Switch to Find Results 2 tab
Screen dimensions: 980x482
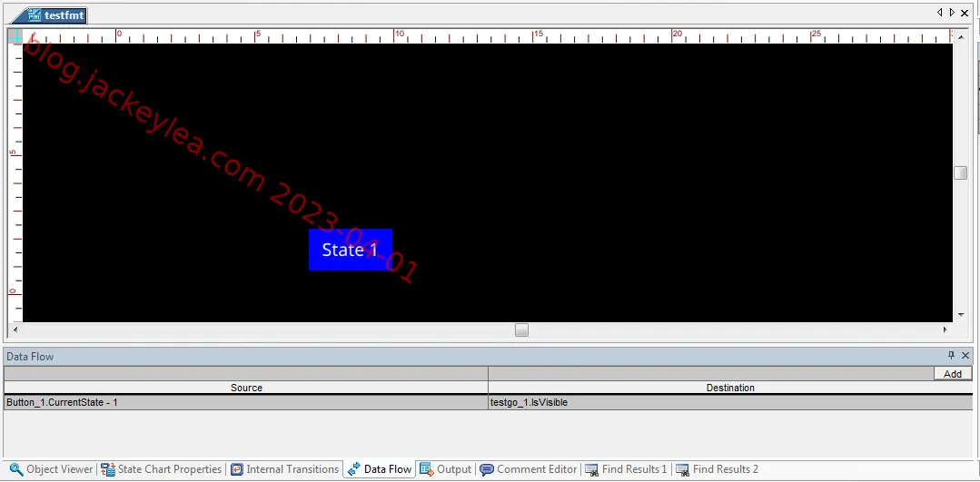(x=718, y=469)
